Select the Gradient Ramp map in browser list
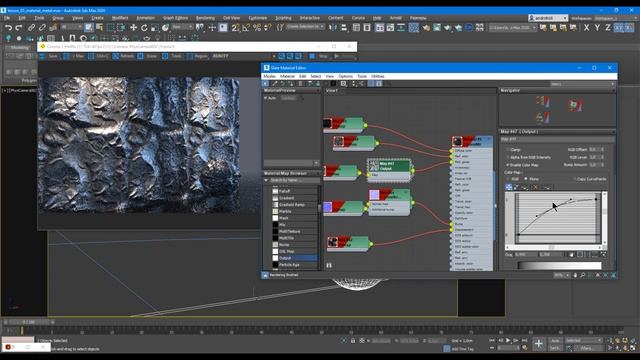This screenshot has width=640, height=360. pos(294,204)
